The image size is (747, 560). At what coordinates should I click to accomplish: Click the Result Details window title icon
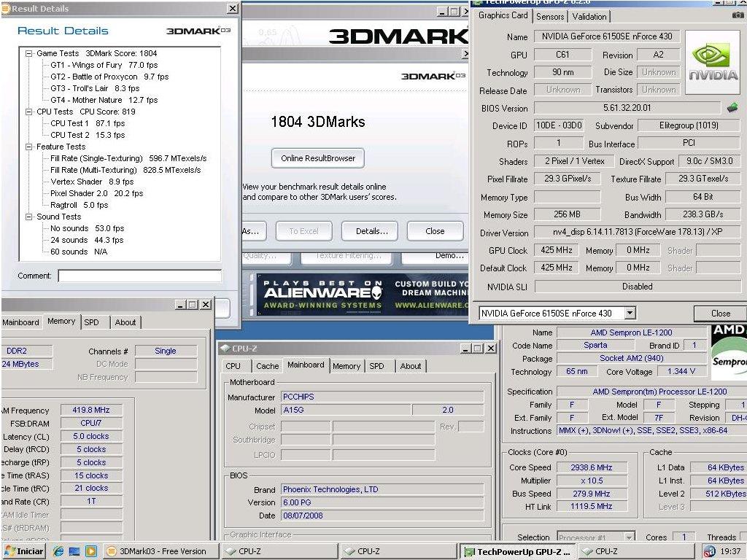coord(6,8)
